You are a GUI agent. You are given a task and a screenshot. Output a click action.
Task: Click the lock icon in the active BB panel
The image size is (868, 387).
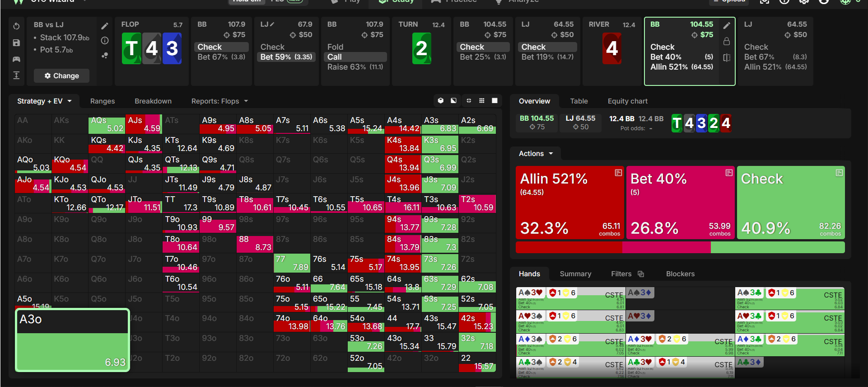tap(727, 42)
